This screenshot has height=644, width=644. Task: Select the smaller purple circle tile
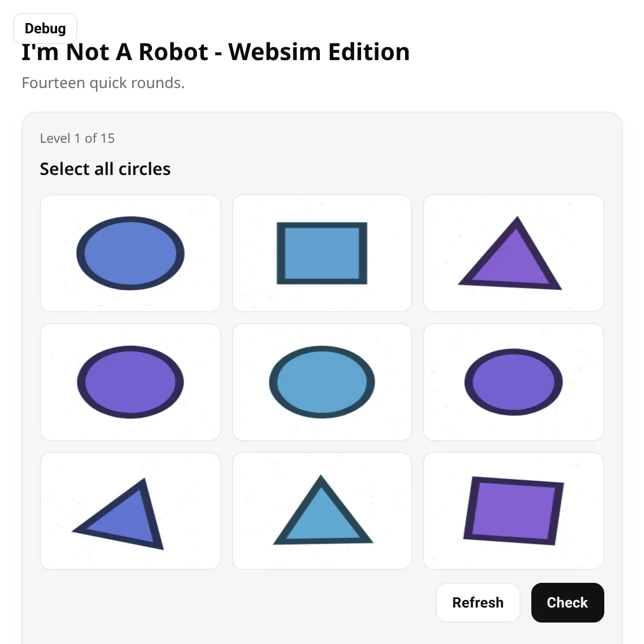click(x=513, y=382)
